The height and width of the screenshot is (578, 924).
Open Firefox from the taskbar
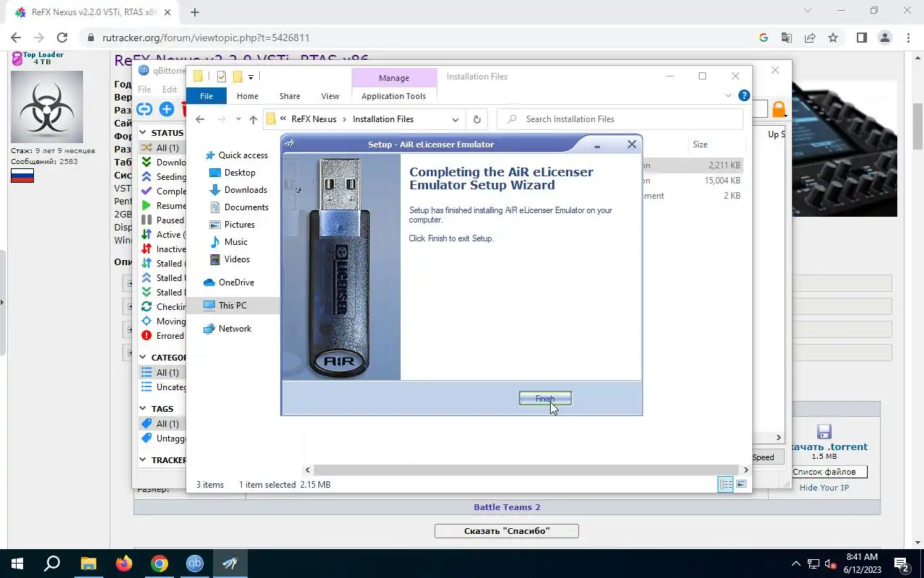124,564
